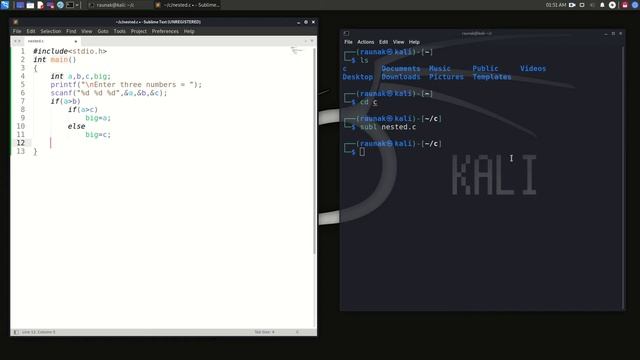This screenshot has width=640, height=360.
Task: Click the screen recorder camera icon in the tray
Action: 572,5
